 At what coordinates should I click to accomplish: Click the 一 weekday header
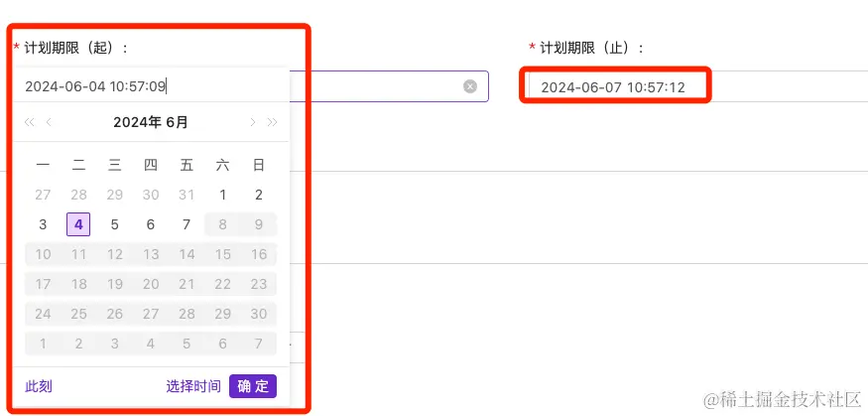tap(43, 165)
